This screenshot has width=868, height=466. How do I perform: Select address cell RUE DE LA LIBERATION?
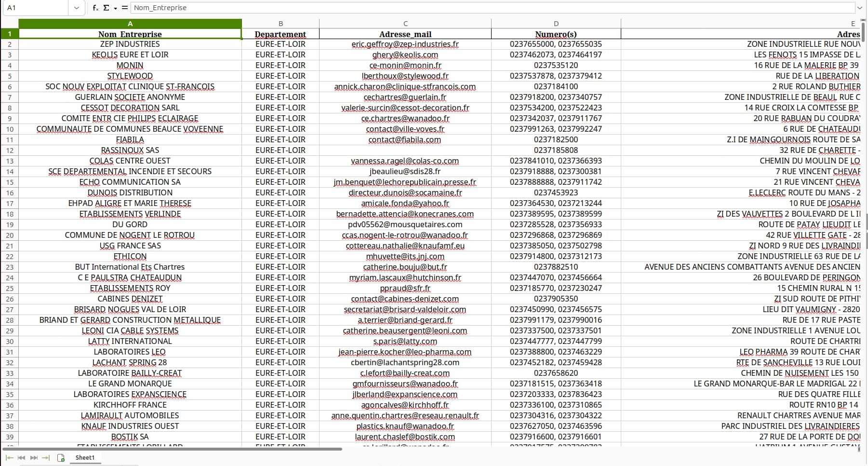741,76
